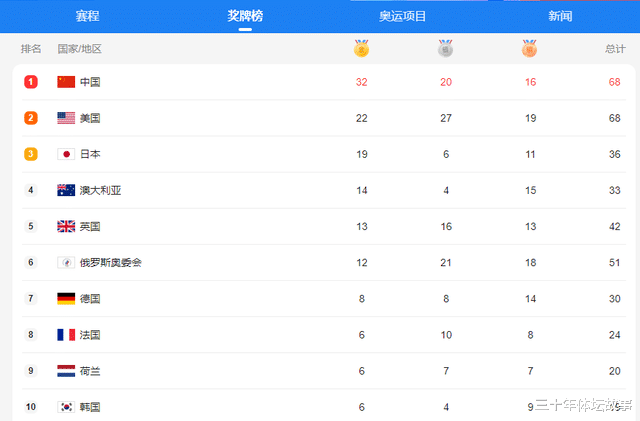Click the bronze medal column icon

[x=529, y=48]
